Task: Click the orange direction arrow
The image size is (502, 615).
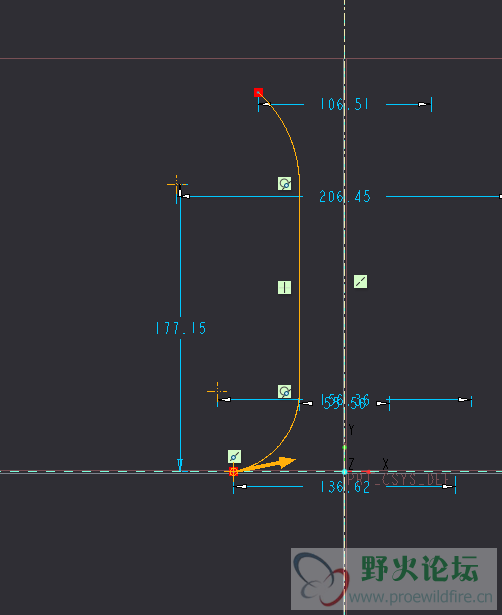Action: [x=268, y=464]
